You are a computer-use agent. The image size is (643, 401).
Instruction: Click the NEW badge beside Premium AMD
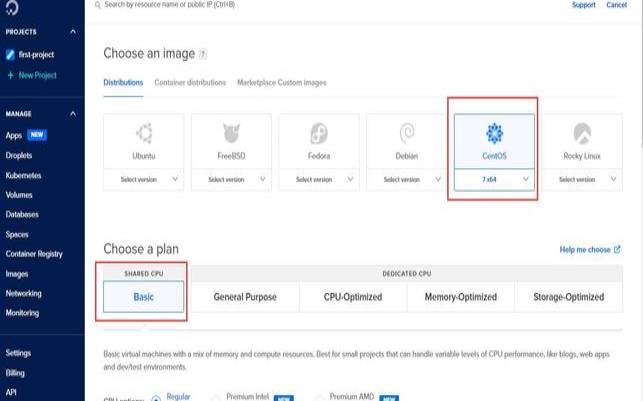389,398
